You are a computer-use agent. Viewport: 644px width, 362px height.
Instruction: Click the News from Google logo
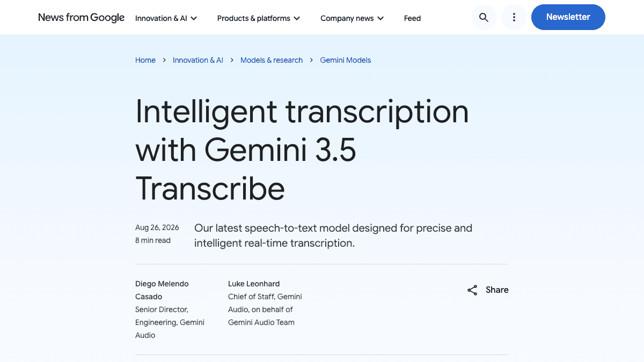pyautogui.click(x=82, y=18)
